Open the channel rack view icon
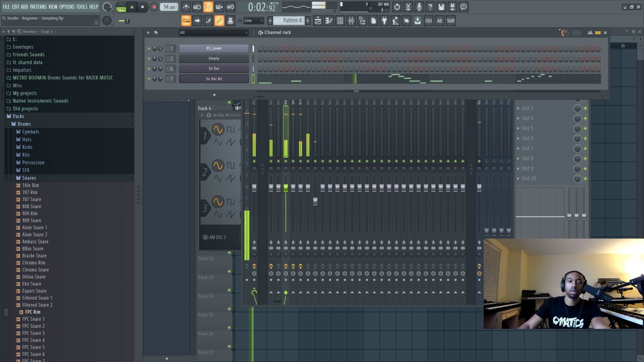Screen dimensions: 644x362 340,21
